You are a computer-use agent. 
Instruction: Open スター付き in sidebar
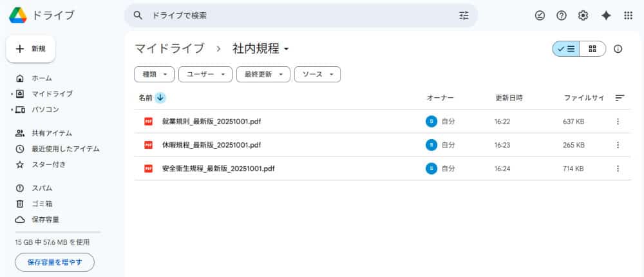pos(49,164)
